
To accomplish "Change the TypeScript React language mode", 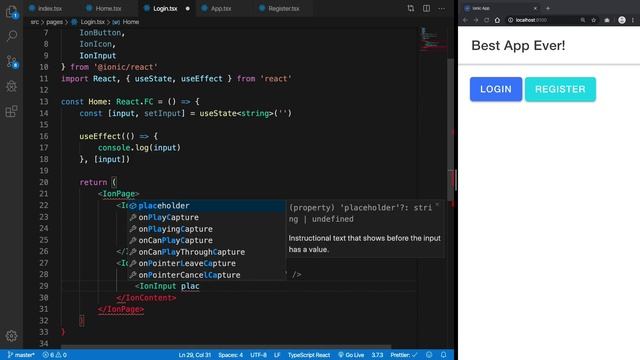I will tap(309, 355).
